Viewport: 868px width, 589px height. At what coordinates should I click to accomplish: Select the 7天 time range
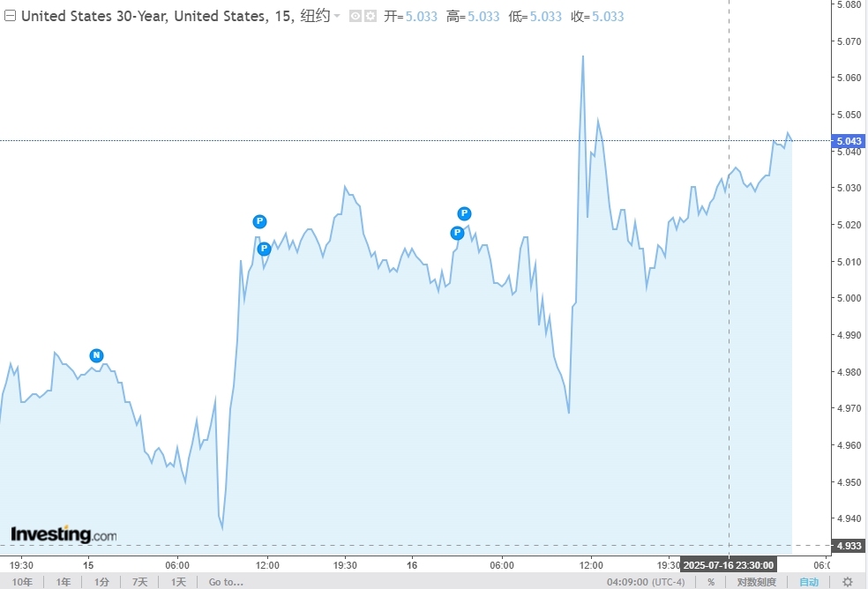(140, 582)
